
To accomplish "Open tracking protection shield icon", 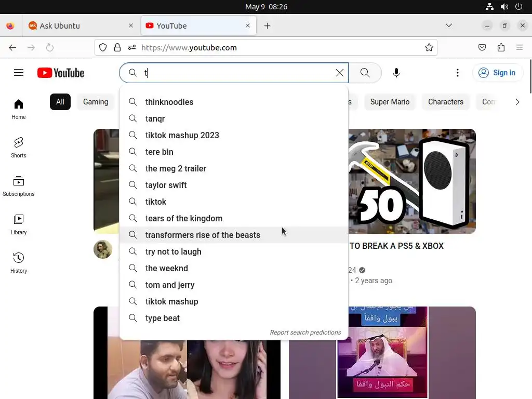I will point(103,47).
